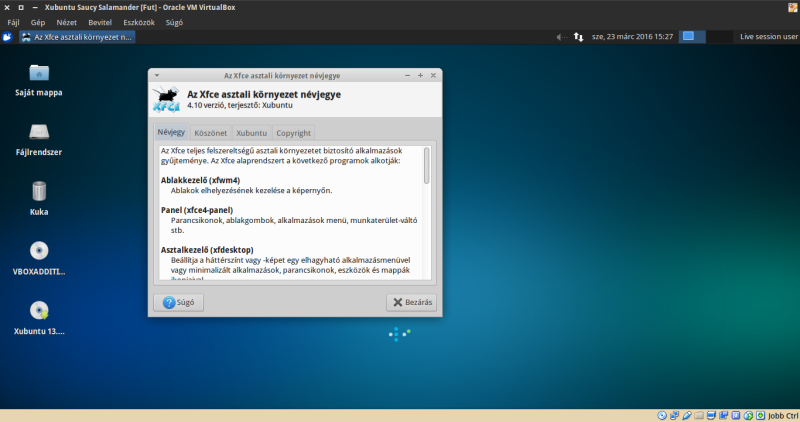Open the Saját mappa home folder icon

[39, 73]
